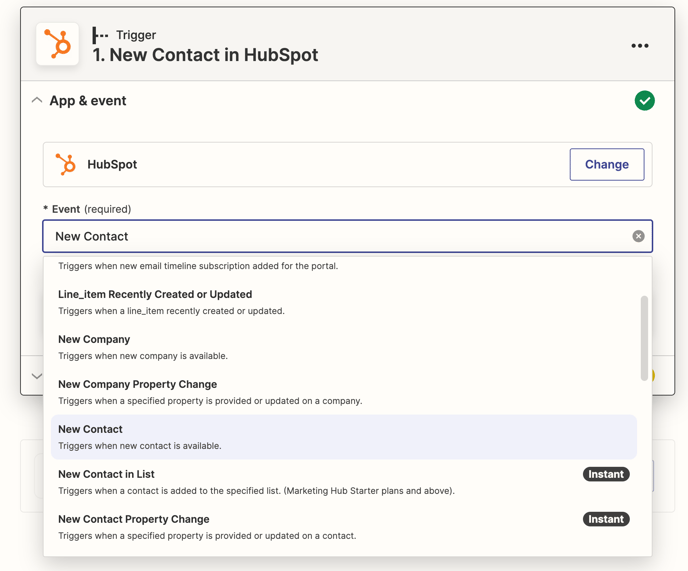Click the dropdown list scrollbar thumb
Image resolution: width=688 pixels, height=571 pixels.
pyautogui.click(x=644, y=338)
